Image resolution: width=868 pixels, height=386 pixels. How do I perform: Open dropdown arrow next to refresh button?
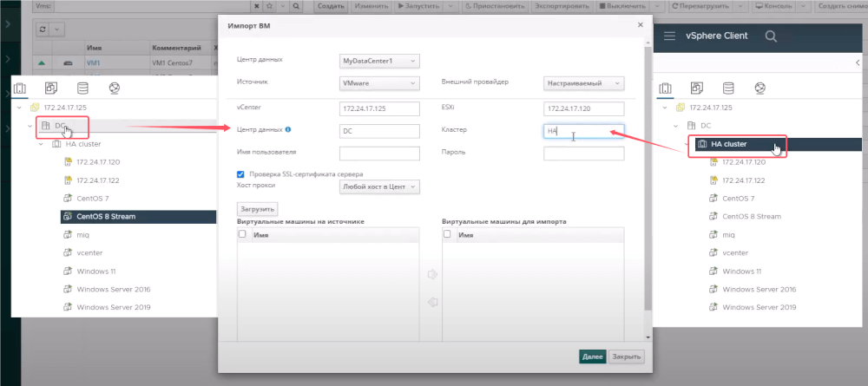point(57,29)
